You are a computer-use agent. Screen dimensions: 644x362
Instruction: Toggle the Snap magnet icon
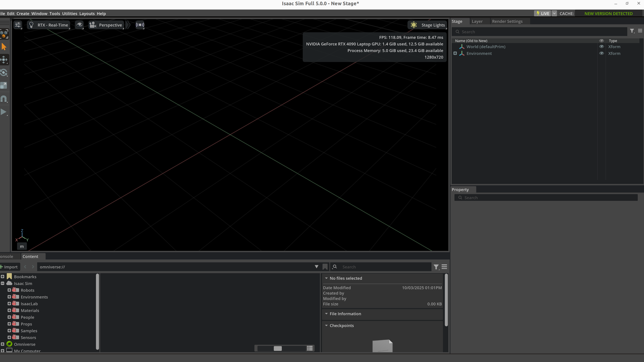pyautogui.click(x=4, y=98)
